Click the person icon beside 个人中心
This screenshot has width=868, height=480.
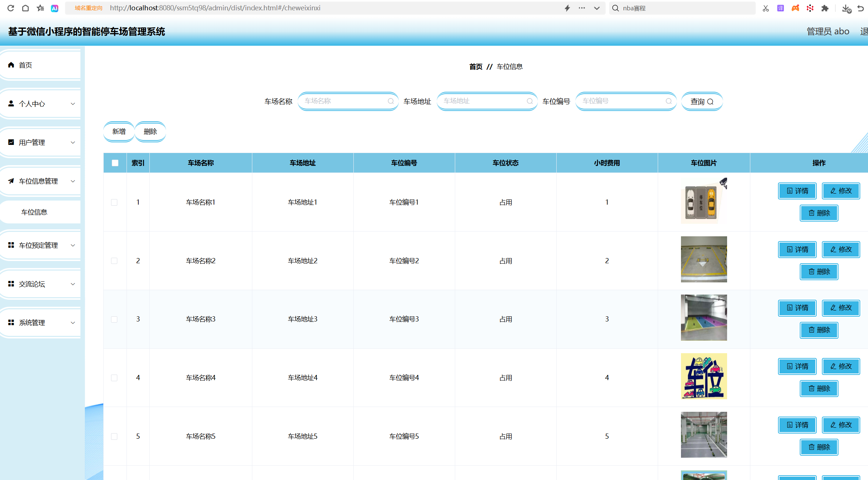pos(11,104)
